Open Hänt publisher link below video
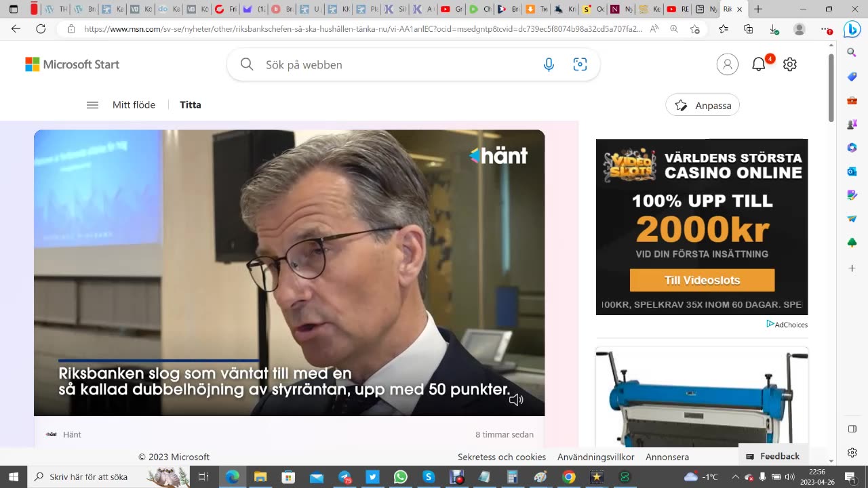Screen dimensions: 868x488 click(x=63, y=434)
